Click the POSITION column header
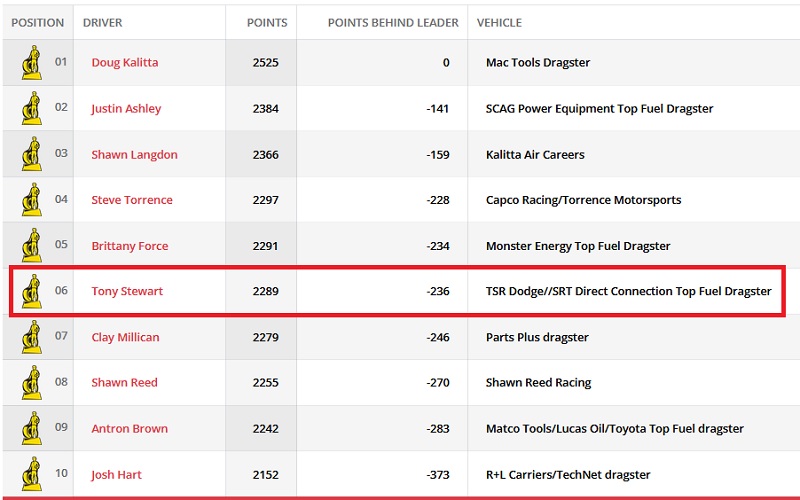This screenshot has width=800, height=500. 38,23
